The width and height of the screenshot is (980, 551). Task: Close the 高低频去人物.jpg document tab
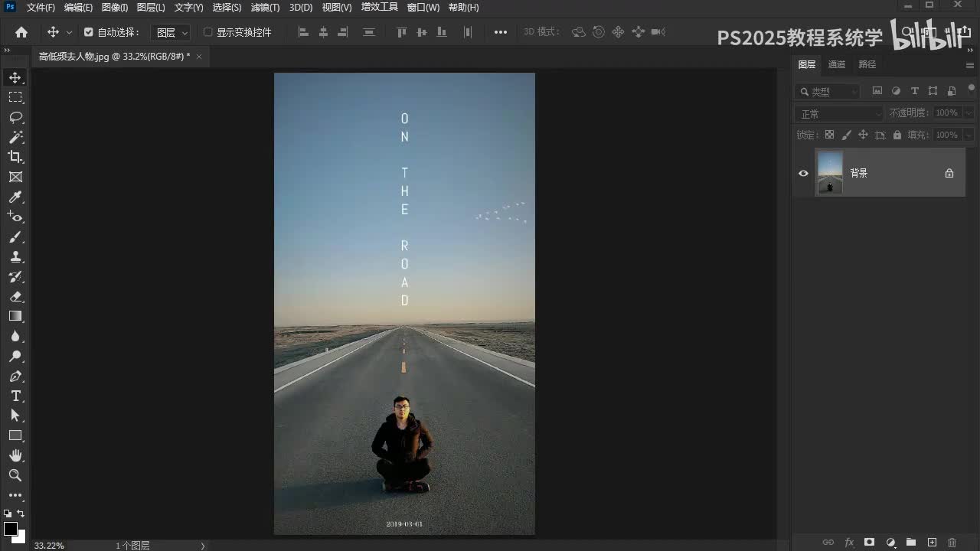pyautogui.click(x=199, y=57)
